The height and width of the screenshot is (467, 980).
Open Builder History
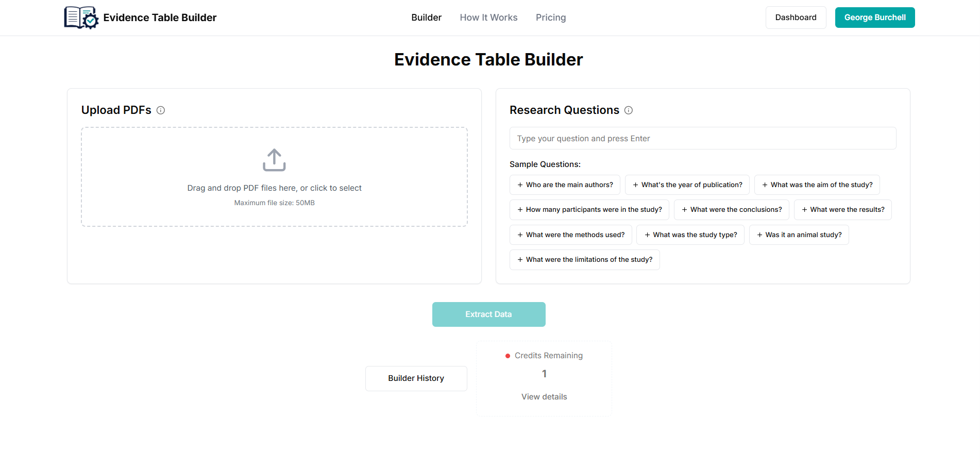tap(416, 378)
